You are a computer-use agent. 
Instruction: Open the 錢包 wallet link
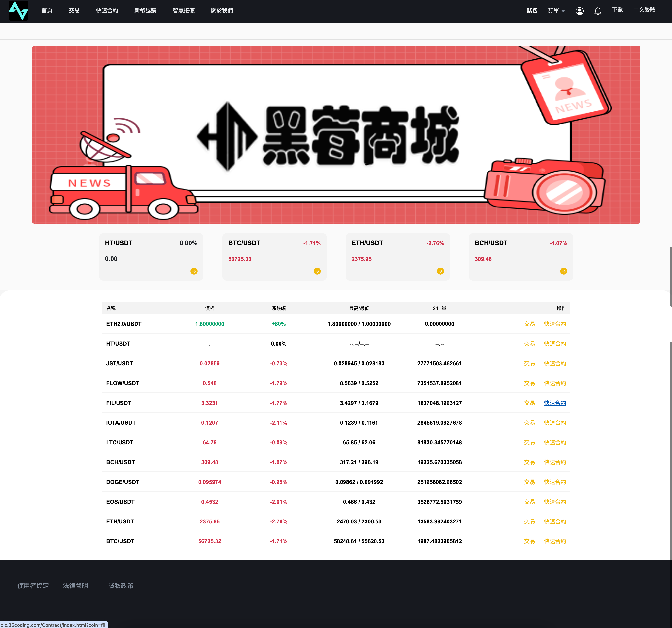tap(532, 10)
